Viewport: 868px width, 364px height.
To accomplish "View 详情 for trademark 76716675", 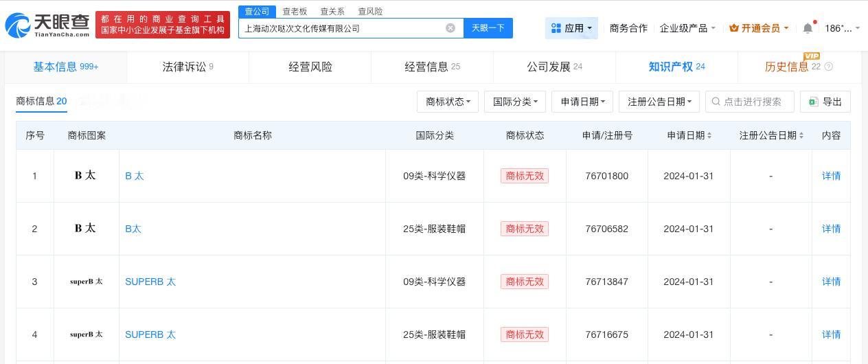I will pos(832,334).
